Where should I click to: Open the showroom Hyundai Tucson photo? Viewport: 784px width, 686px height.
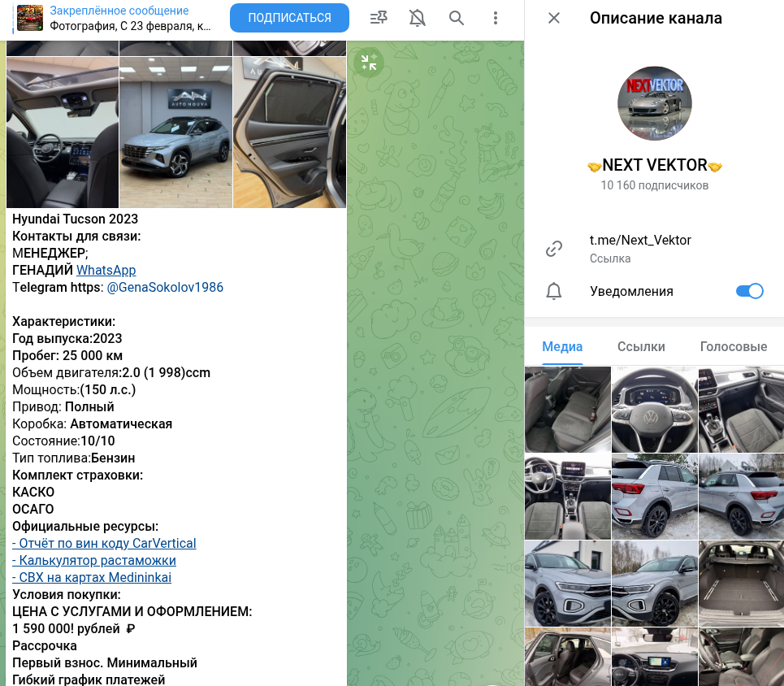(x=175, y=132)
